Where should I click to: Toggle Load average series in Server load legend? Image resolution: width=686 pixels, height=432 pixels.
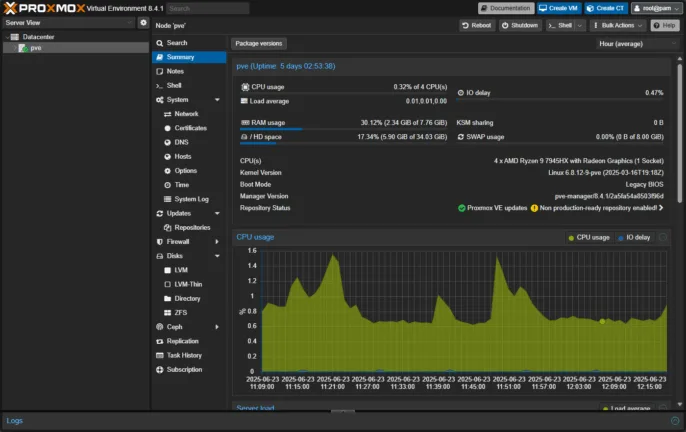point(626,408)
